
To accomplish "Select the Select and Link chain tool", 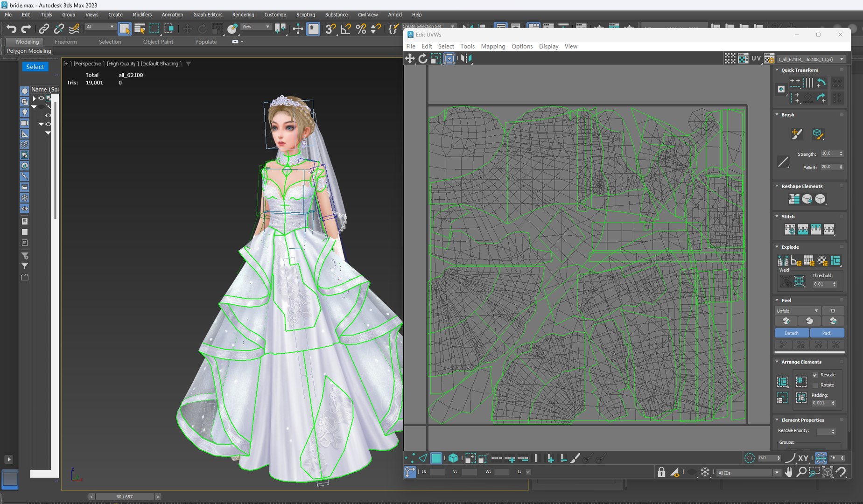I will (43, 29).
